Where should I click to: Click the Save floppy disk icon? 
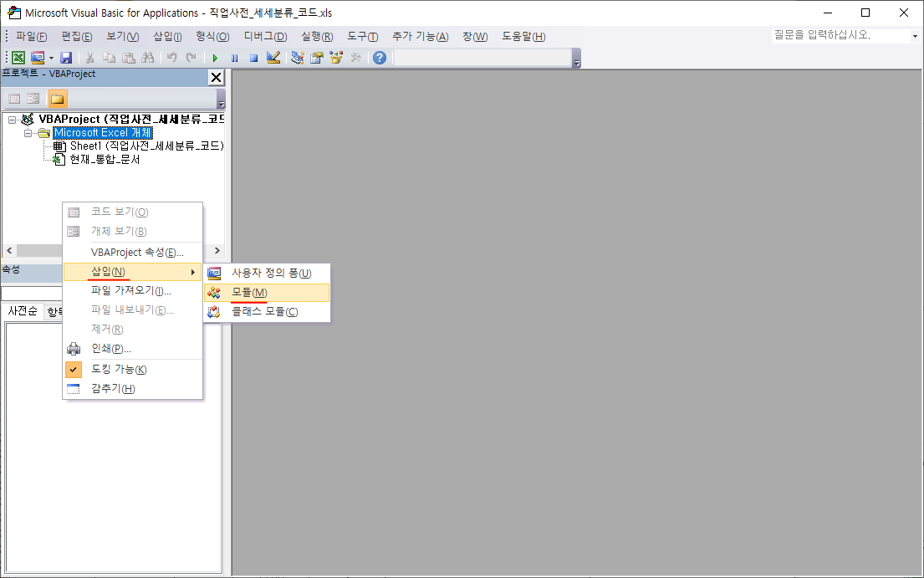pyautogui.click(x=66, y=58)
